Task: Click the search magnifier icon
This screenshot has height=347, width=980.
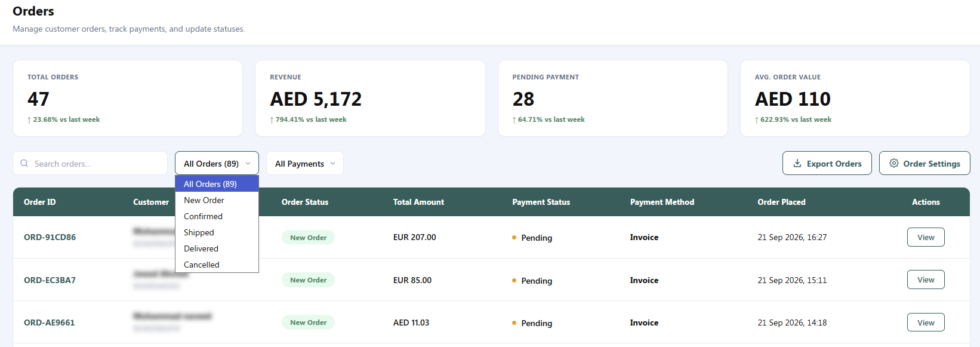Action: coord(24,163)
